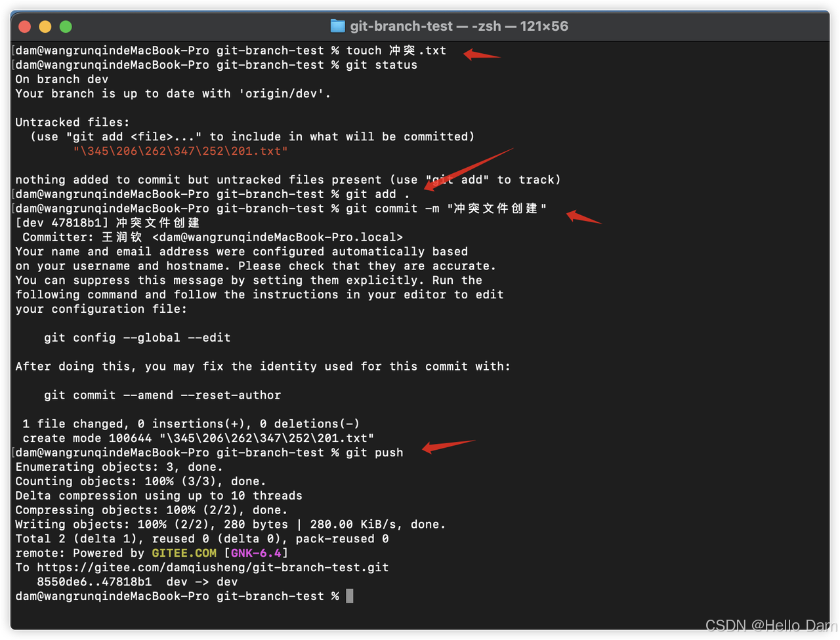
Task: Click 'nothing added to commit' line
Action: 288,180
